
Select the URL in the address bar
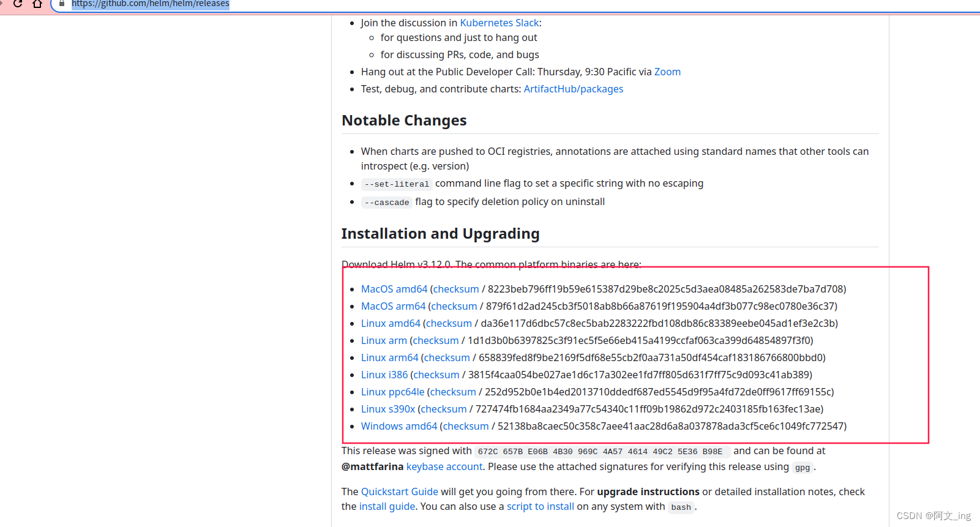(x=150, y=4)
